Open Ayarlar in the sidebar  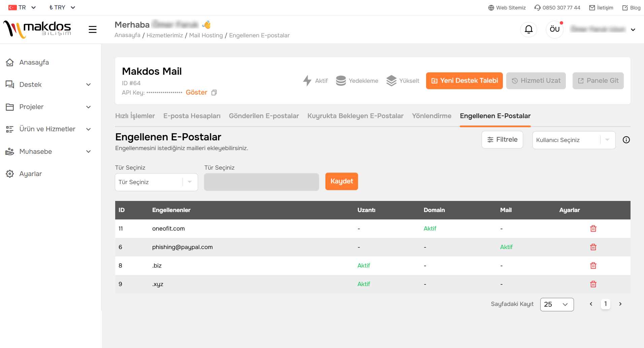pos(30,174)
